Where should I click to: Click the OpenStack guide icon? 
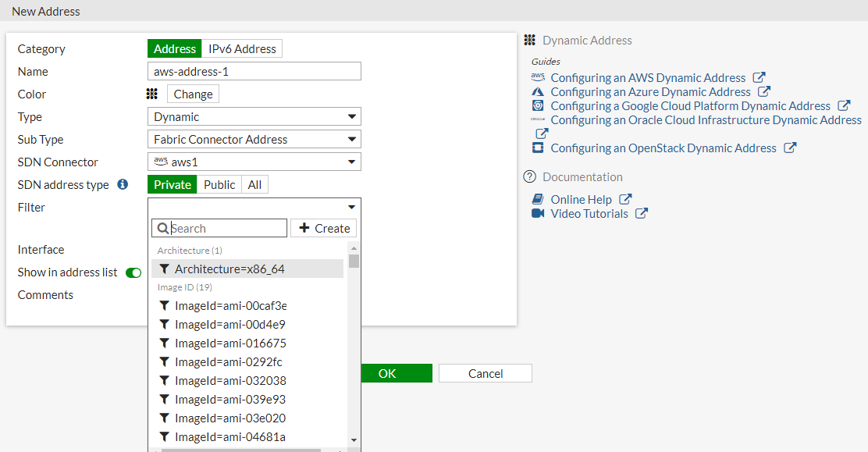click(x=538, y=148)
